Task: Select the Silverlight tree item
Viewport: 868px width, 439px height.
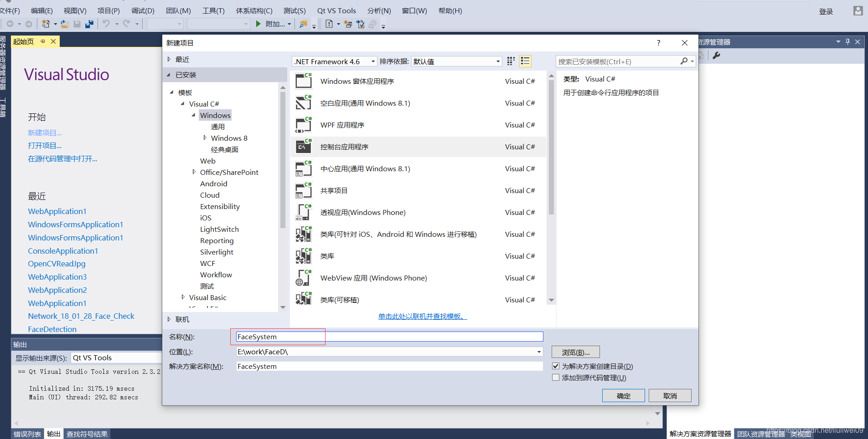Action: click(x=217, y=252)
